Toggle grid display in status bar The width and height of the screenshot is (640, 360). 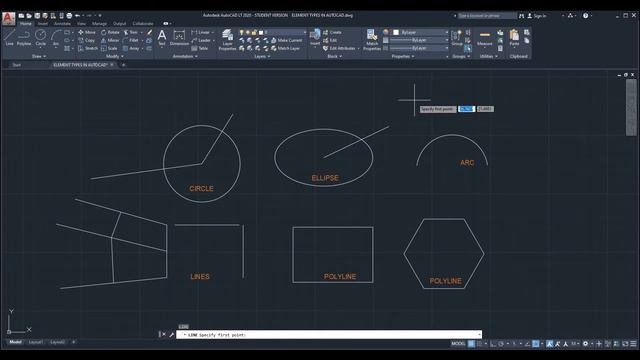pyautogui.click(x=471, y=344)
